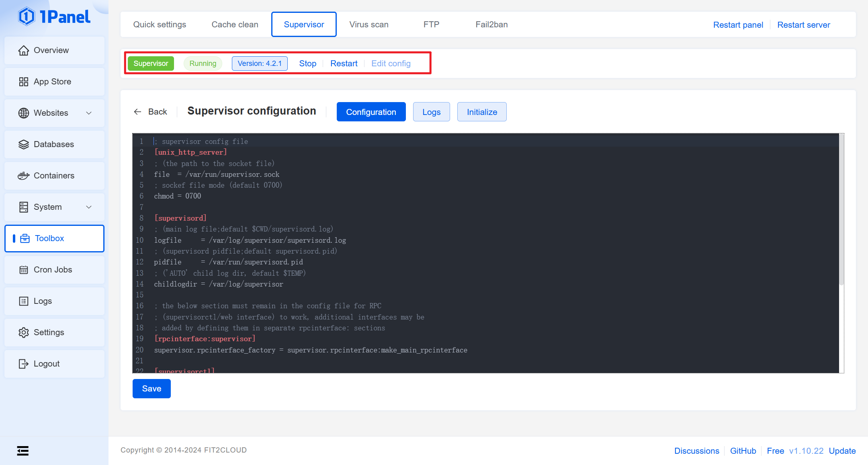Click the Settings gear icon
868x465 pixels.
tap(24, 332)
